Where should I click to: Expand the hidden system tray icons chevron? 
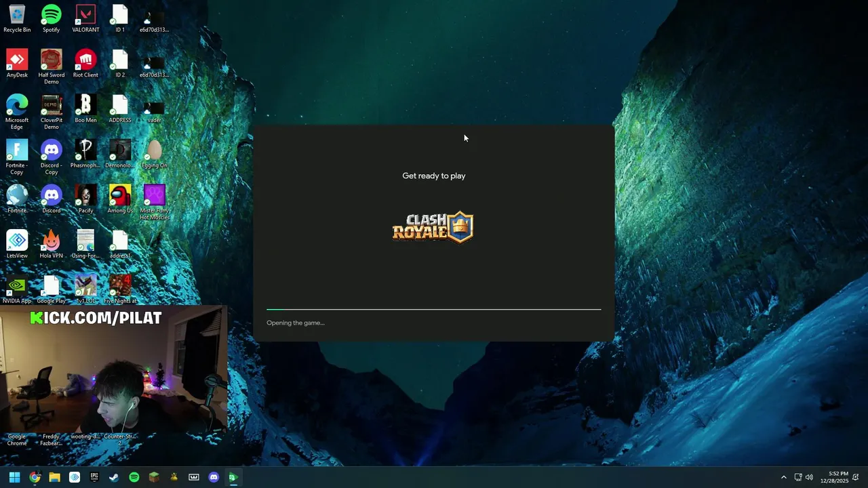pos(784,477)
